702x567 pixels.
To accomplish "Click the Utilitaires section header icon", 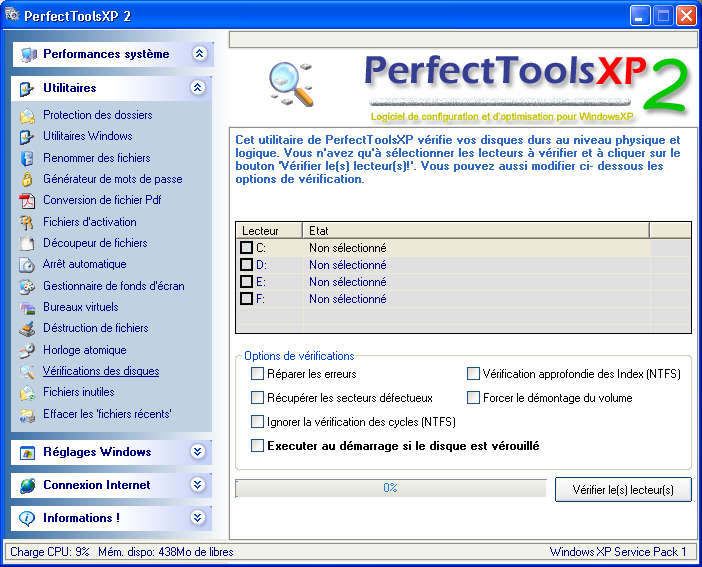I will click(26, 89).
